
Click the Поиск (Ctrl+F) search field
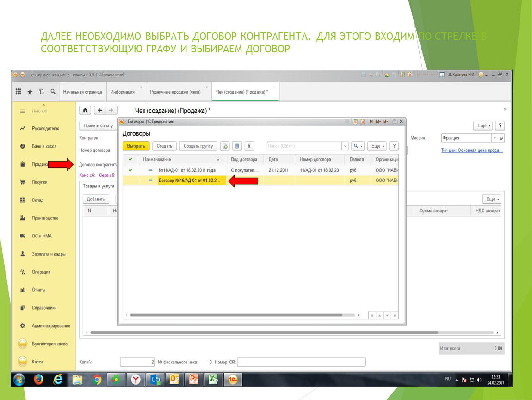pyautogui.click(x=304, y=146)
